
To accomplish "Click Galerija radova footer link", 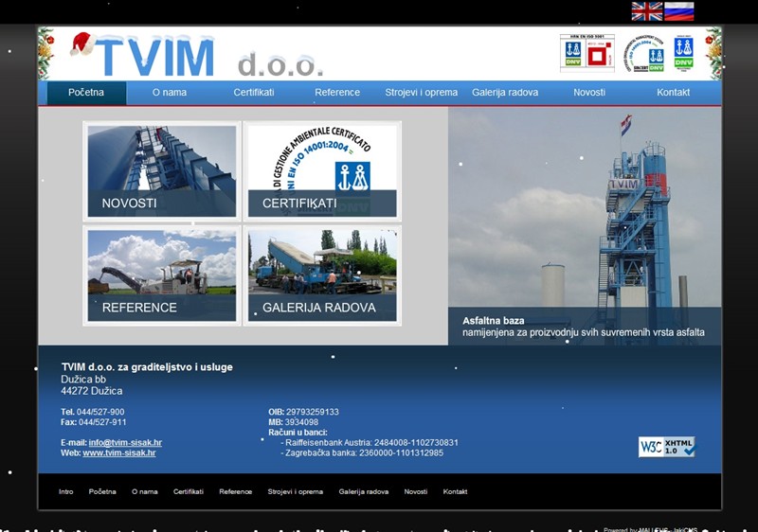I will [364, 491].
